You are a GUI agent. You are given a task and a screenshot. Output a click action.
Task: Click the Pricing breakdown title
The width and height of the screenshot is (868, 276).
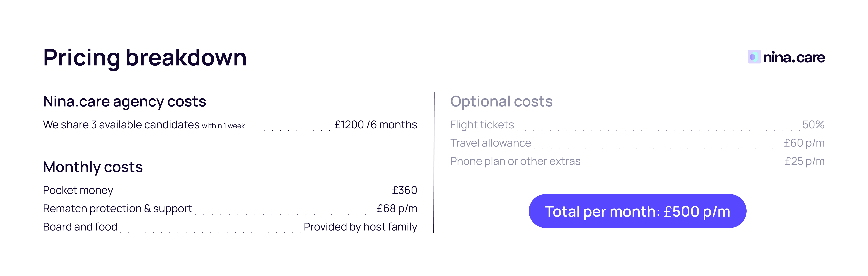[x=145, y=58]
